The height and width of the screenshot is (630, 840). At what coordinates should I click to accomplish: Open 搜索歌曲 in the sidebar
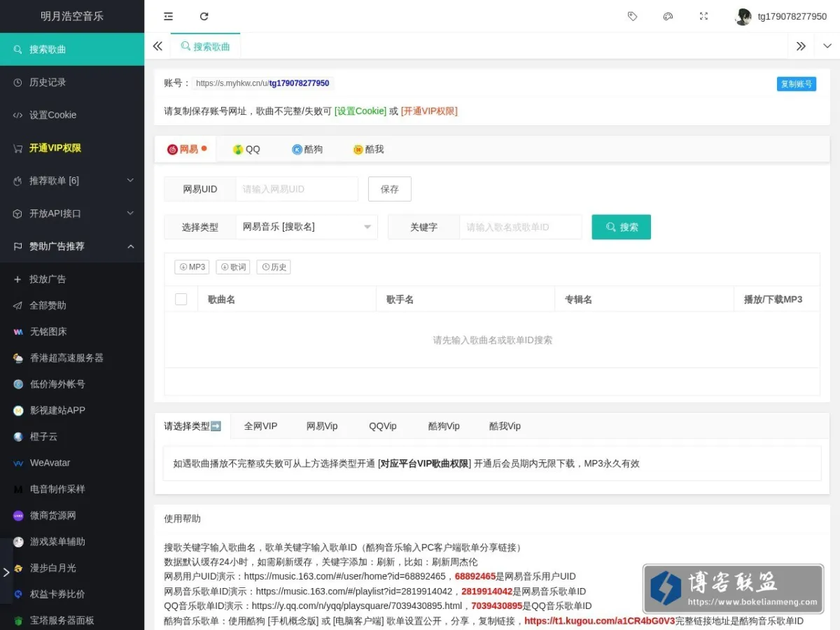[x=72, y=50]
